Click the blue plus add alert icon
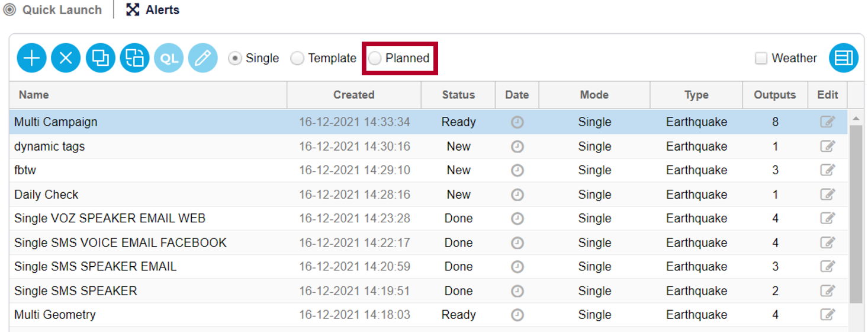This screenshot has height=332, width=868. coord(31,58)
